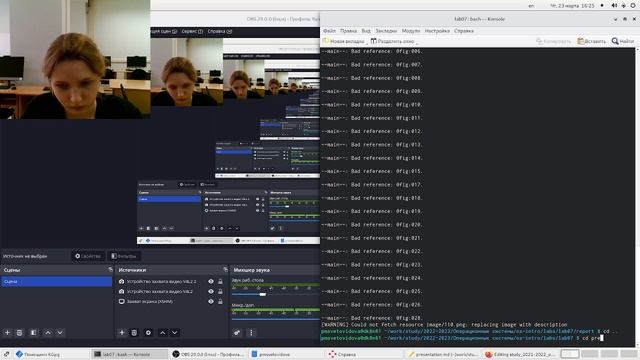Open network icon in system tray
Image resolution: width=640 pixels, height=360 pixels.
click(624, 6)
